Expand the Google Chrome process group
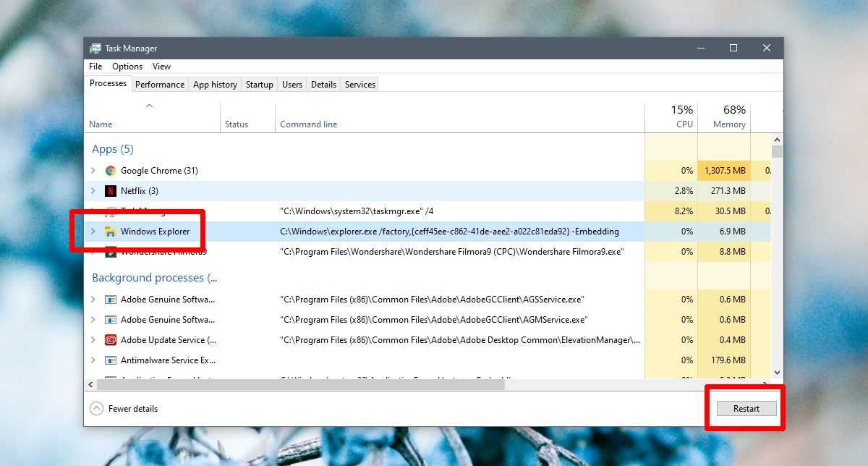This screenshot has width=868, height=466. [93, 171]
